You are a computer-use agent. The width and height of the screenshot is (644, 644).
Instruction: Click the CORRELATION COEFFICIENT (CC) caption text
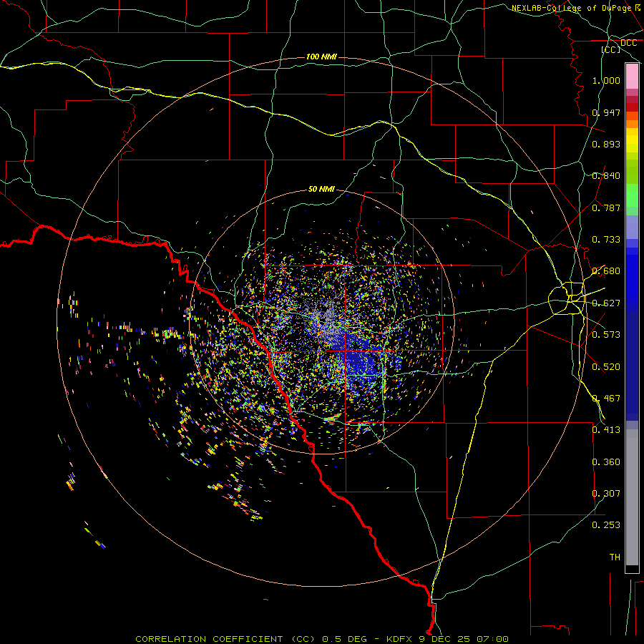pyautogui.click(x=225, y=639)
